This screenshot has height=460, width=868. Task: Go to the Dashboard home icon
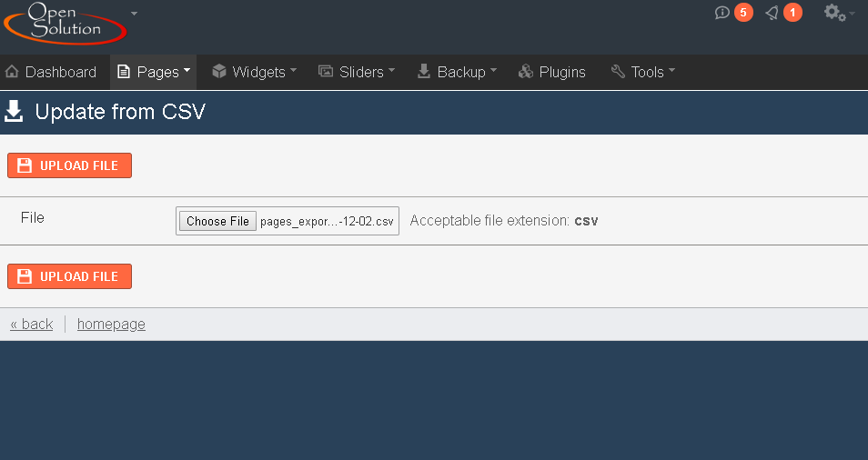(x=12, y=71)
